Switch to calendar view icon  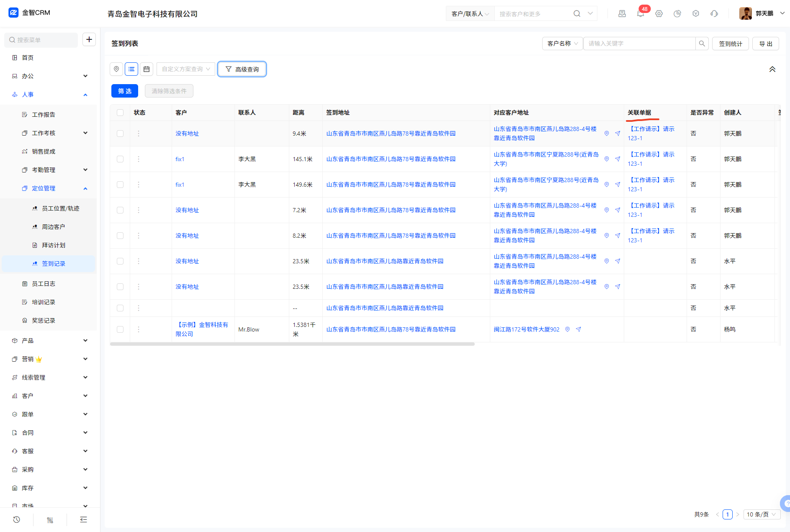(x=147, y=69)
